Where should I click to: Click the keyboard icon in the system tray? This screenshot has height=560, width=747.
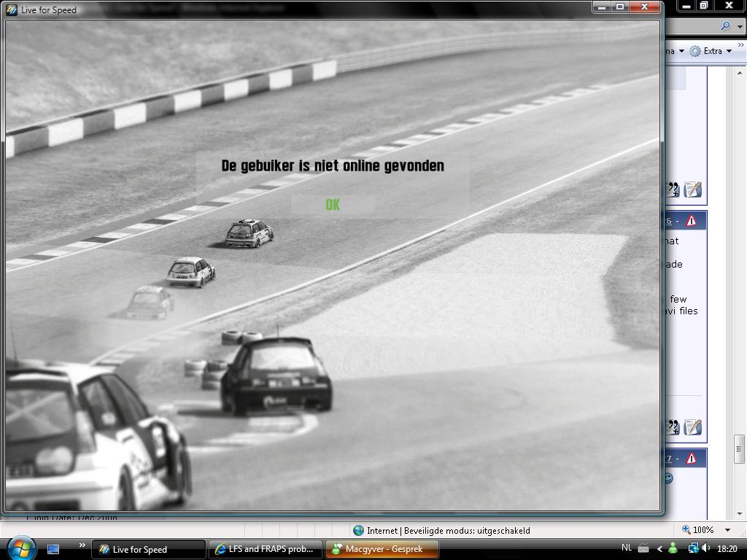(x=643, y=548)
